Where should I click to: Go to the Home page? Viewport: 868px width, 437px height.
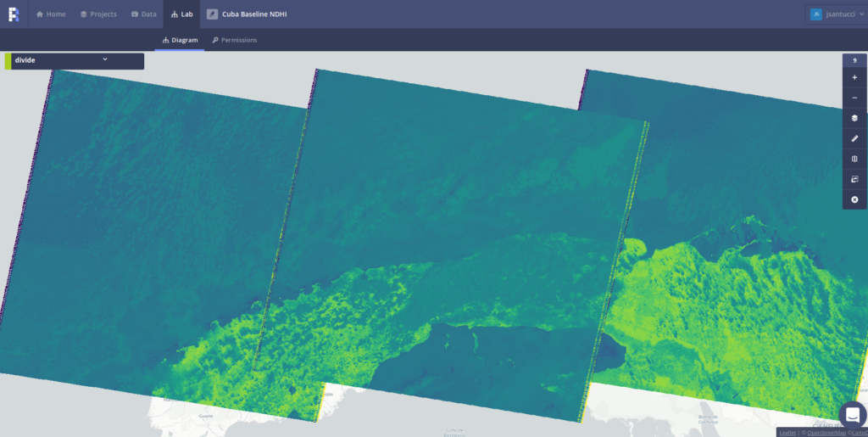pyautogui.click(x=51, y=14)
